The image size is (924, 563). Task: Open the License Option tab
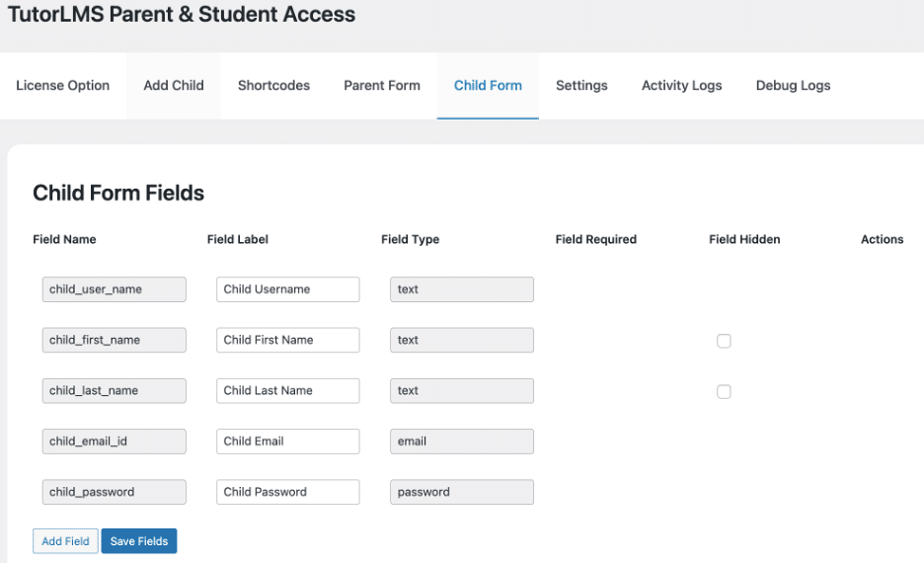(x=62, y=86)
